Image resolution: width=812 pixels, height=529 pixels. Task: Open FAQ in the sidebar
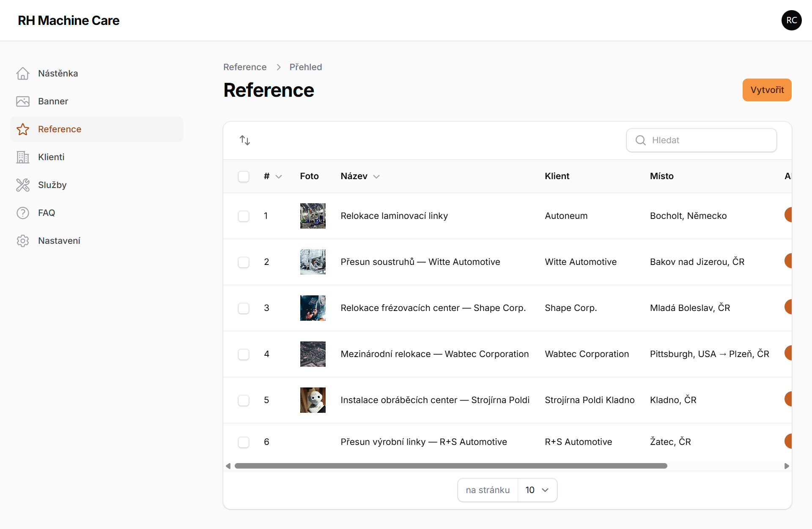(97, 213)
